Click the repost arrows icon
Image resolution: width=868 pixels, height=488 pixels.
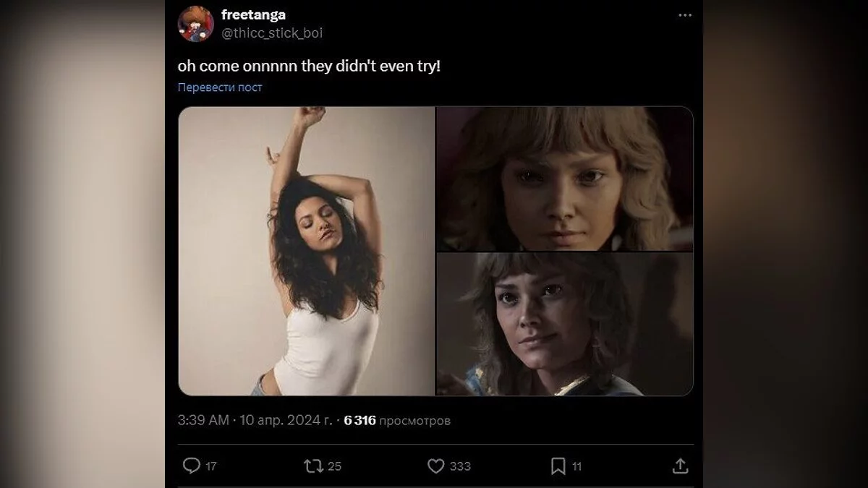[314, 466]
